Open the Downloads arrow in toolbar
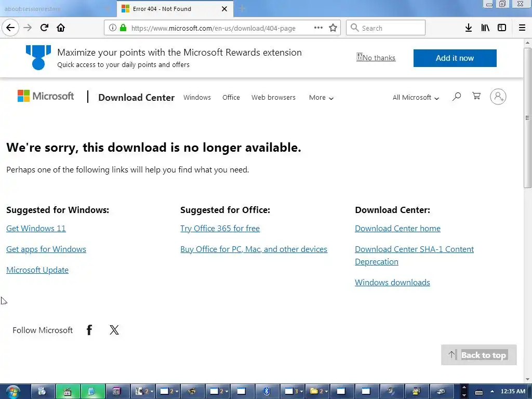The image size is (532, 399). 469,28
